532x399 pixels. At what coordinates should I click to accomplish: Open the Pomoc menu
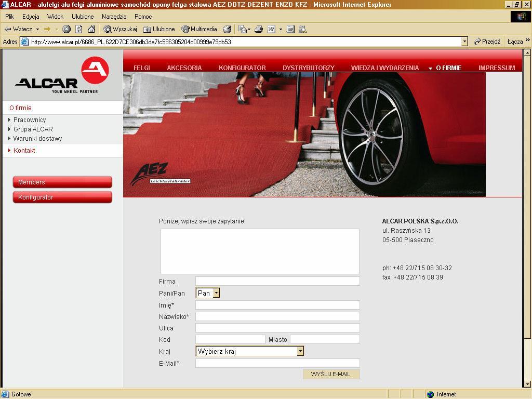click(x=143, y=17)
